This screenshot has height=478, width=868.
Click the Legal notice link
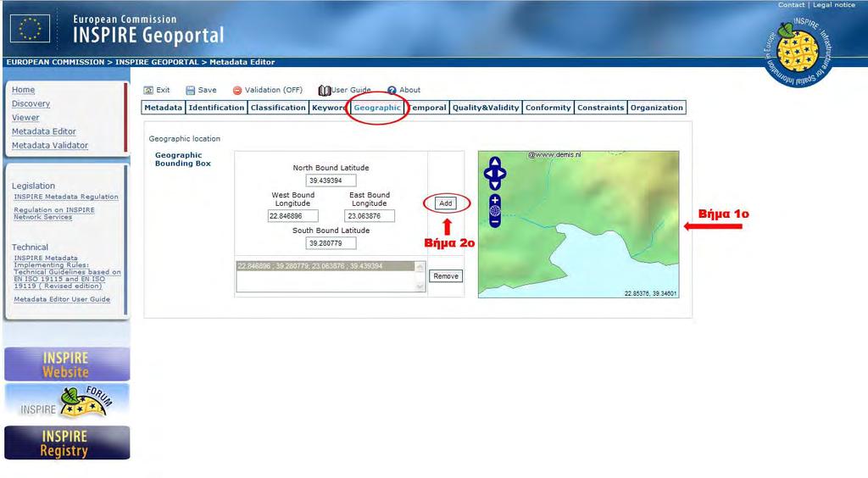click(x=834, y=4)
